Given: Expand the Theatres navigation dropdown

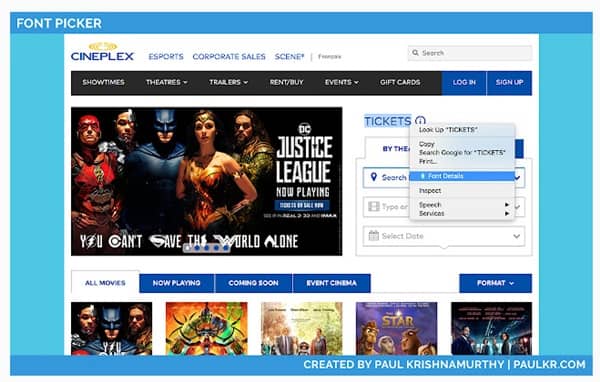Looking at the screenshot, I should pos(166,82).
